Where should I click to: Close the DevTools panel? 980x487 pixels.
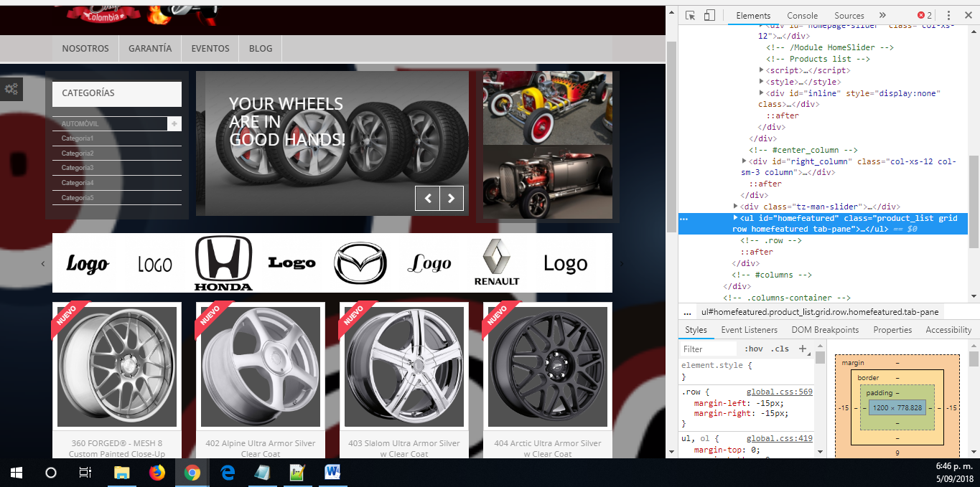click(968, 15)
